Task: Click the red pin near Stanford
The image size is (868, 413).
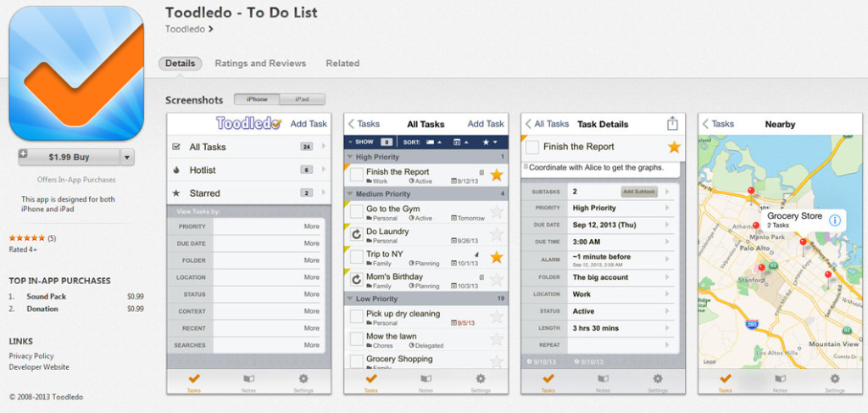Action: [760, 270]
